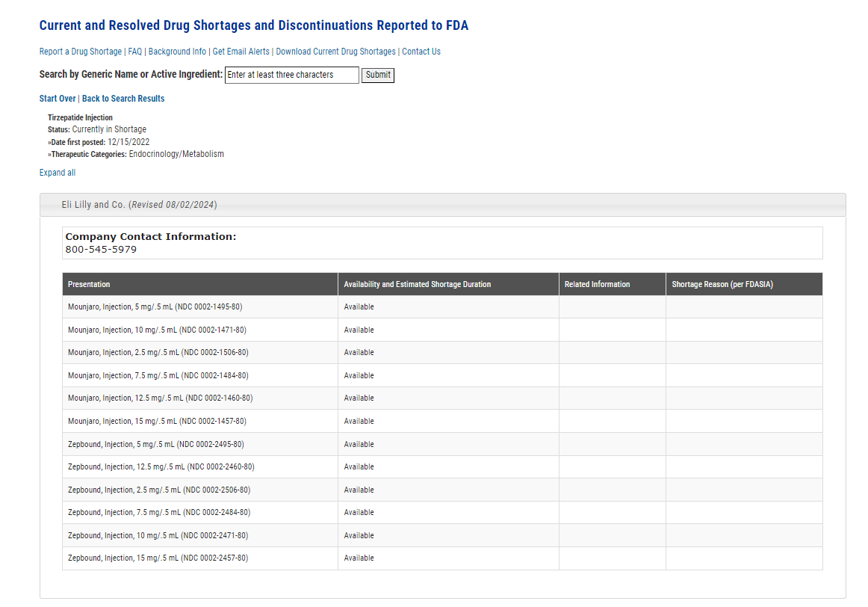The width and height of the screenshot is (868, 607).
Task: Expand all sections with Expand all
Action: [x=58, y=173]
